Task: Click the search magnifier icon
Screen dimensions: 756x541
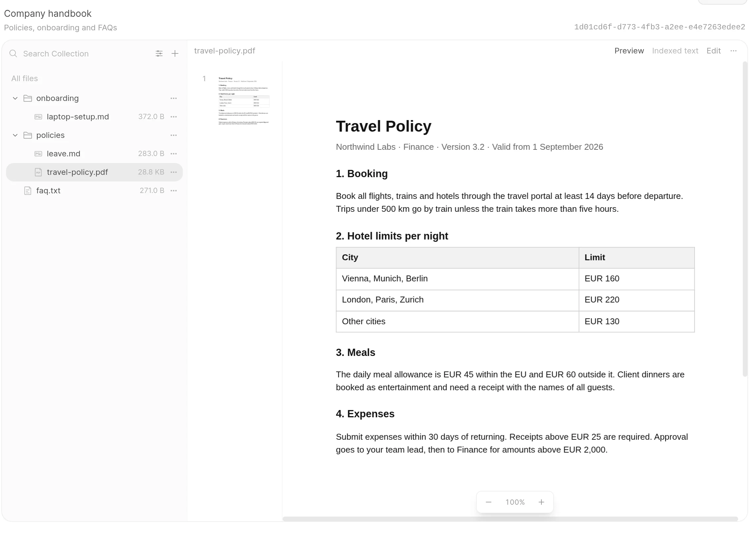Action: pos(13,54)
